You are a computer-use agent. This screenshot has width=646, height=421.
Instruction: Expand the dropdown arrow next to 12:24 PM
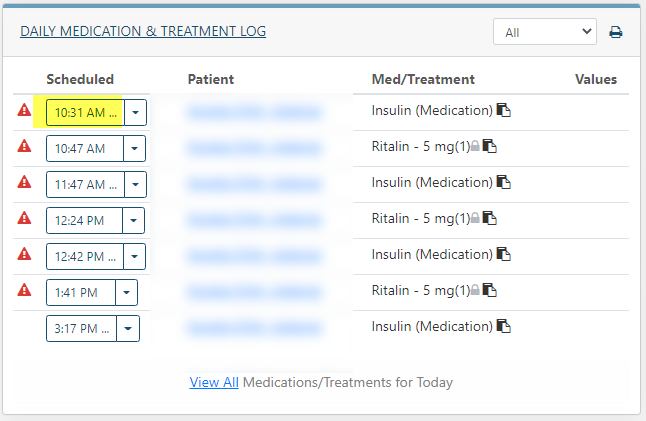pos(133,220)
